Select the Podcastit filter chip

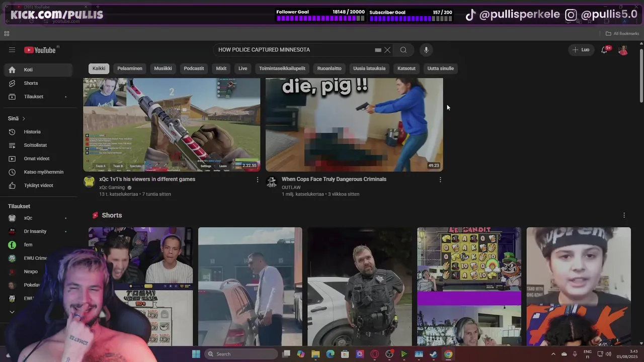(194, 68)
